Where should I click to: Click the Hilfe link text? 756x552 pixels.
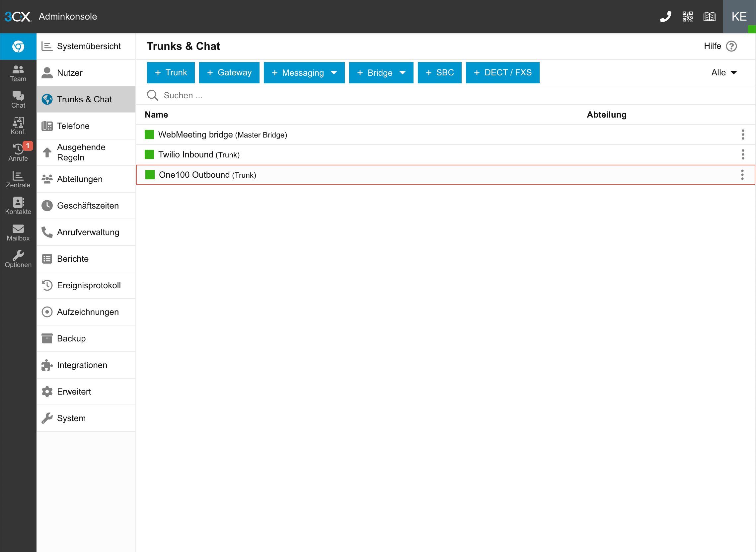point(712,46)
